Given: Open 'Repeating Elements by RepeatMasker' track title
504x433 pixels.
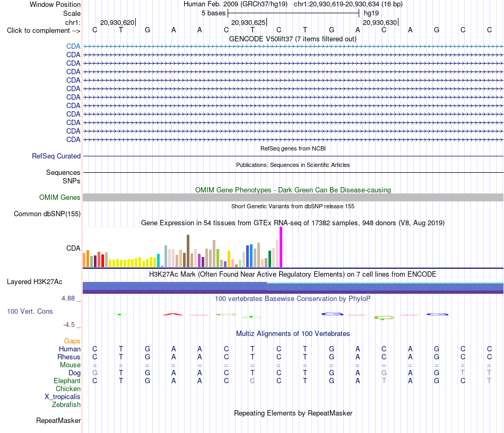Looking at the screenshot, I should click(x=293, y=413).
